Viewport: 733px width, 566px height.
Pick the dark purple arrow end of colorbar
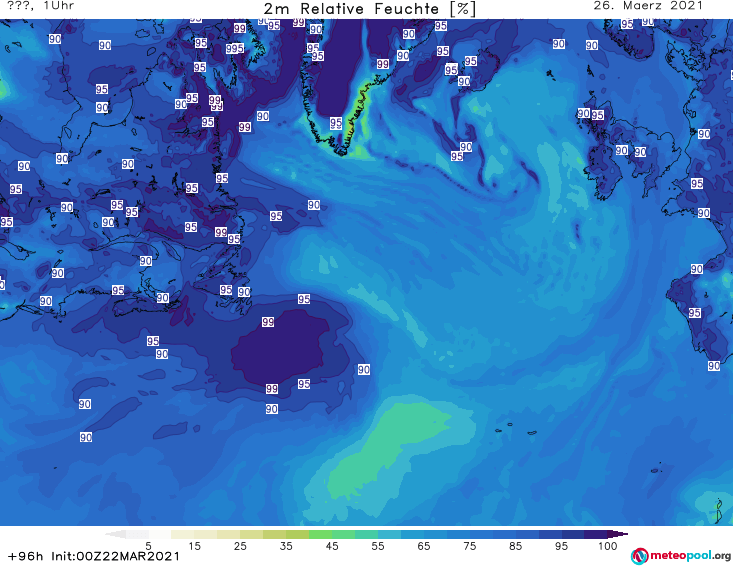pyautogui.click(x=618, y=534)
